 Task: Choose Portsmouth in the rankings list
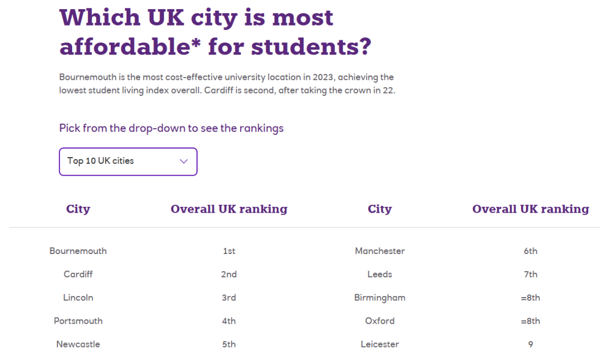coord(78,321)
